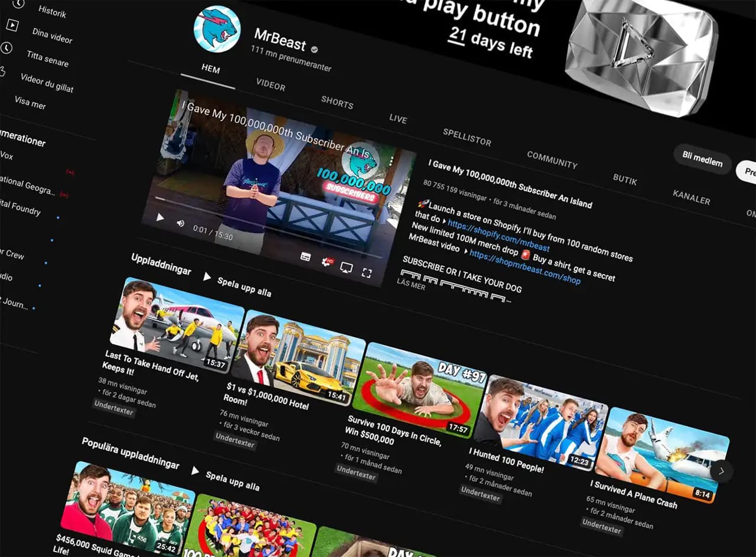This screenshot has height=557, width=756.
Task: Open featured player settings gear
Action: click(325, 261)
